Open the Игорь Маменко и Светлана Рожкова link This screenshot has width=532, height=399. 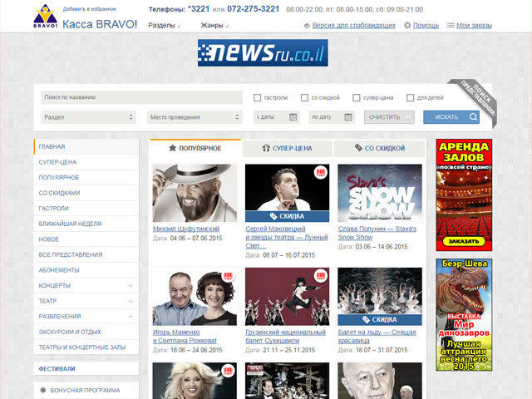185,336
